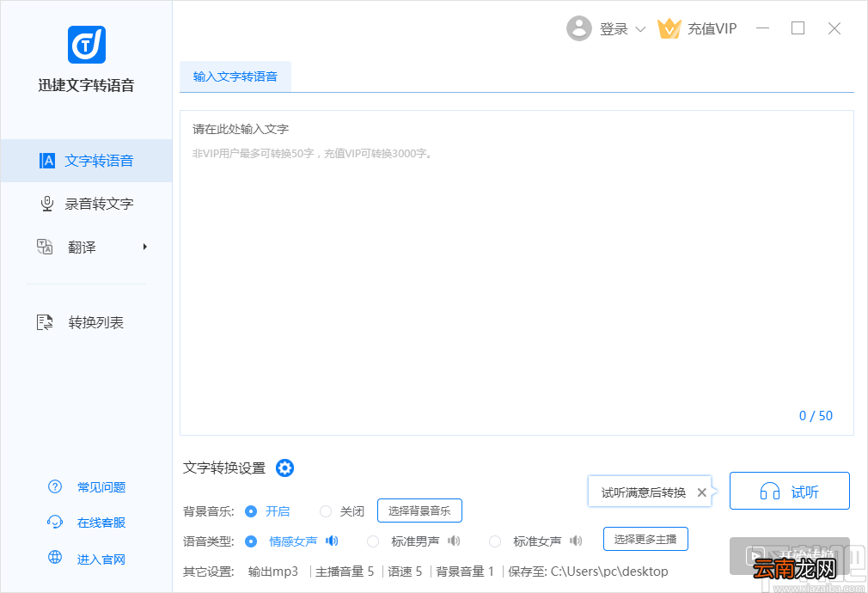Preview 标准女声 voice speaker icon
This screenshot has width=868, height=593.
pyautogui.click(x=576, y=541)
